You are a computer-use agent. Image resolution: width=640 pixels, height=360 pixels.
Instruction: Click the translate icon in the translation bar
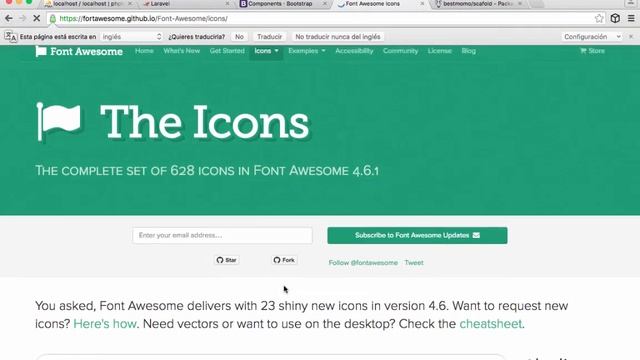(x=10, y=37)
